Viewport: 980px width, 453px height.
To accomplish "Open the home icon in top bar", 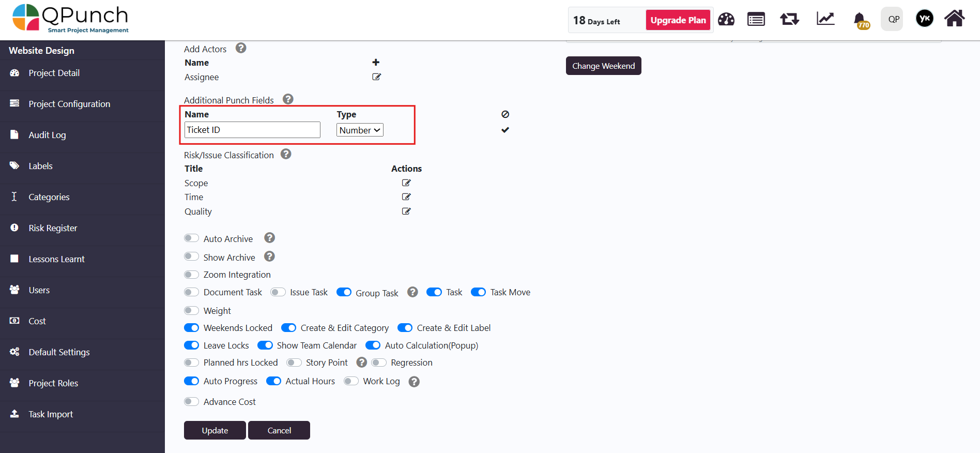I will (954, 19).
